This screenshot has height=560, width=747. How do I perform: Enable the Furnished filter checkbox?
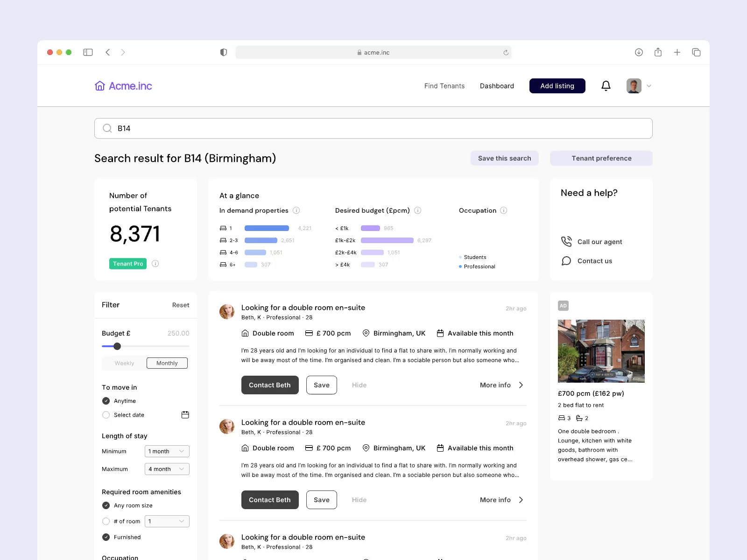tap(105, 537)
